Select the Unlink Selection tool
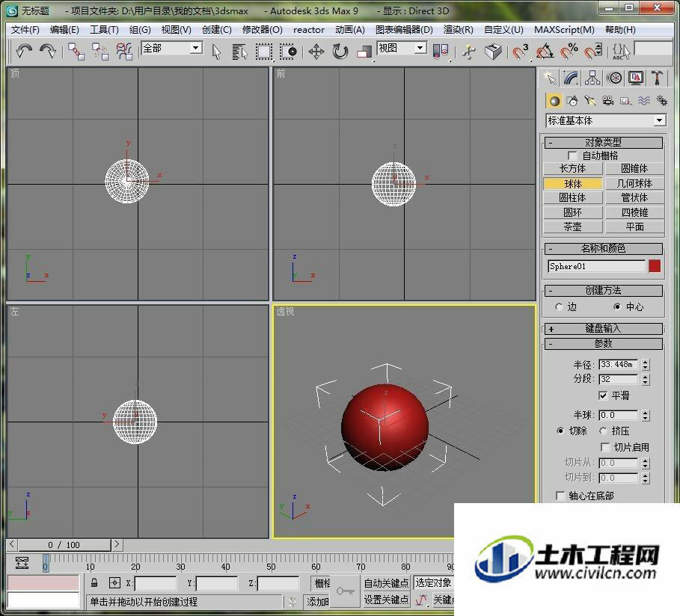This screenshot has width=680, height=616. pos(100,52)
